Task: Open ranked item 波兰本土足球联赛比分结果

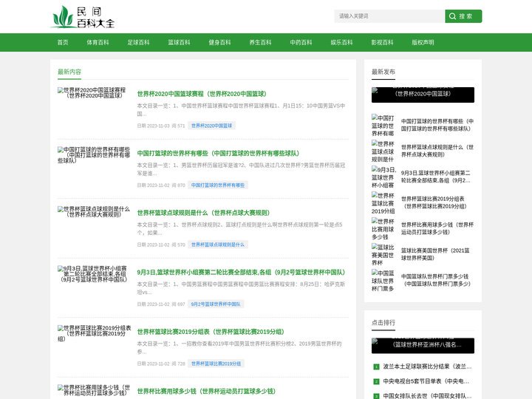Action: click(x=427, y=366)
